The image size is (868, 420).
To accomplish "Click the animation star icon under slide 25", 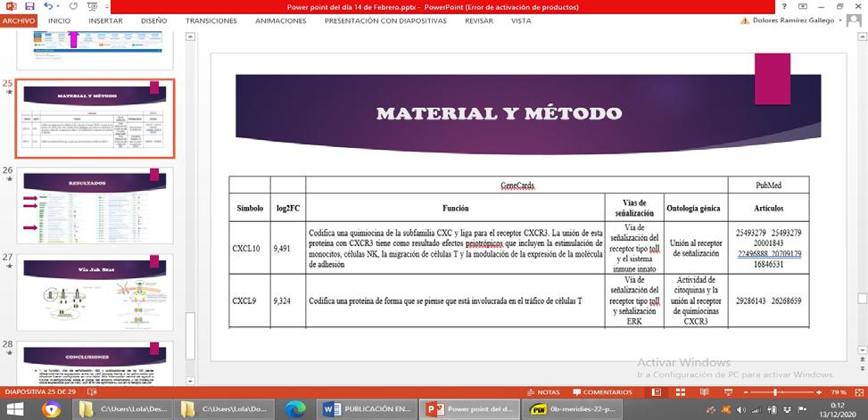I will click(x=8, y=92).
